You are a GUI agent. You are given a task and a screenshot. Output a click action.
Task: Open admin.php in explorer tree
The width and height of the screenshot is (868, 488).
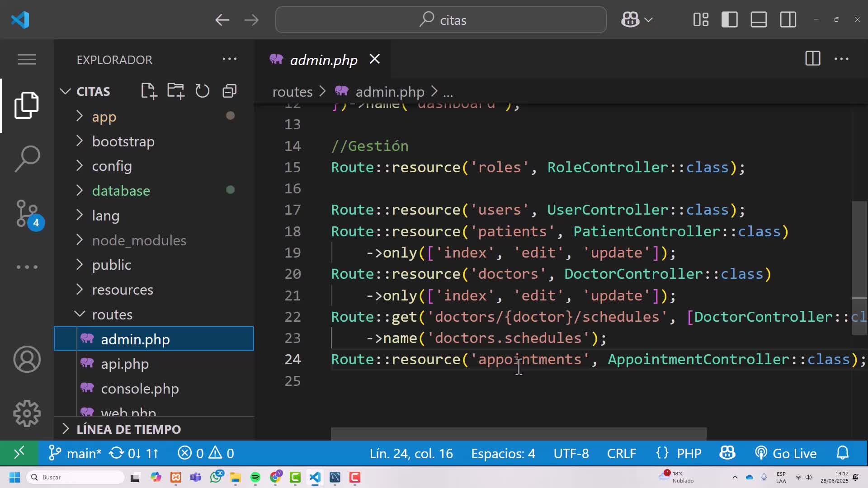tap(154, 339)
